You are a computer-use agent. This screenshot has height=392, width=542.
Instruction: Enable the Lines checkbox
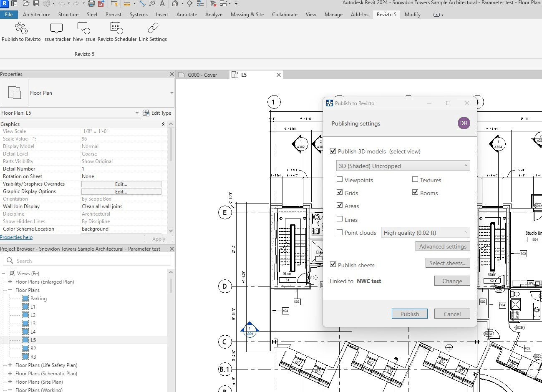tap(340, 219)
